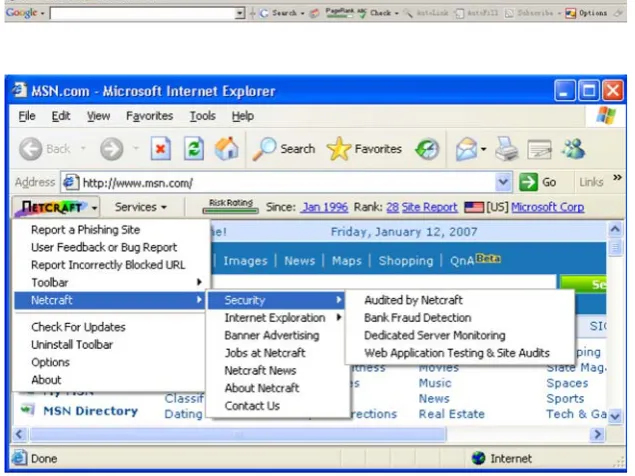Click Google toolbar Options icon
Viewport: 635px width, 476px height.
click(x=570, y=13)
